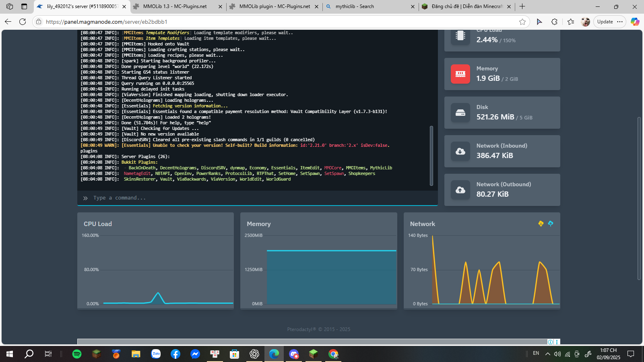The image size is (644, 362).
Task: Click the console output scrollbar
Action: coord(431,156)
